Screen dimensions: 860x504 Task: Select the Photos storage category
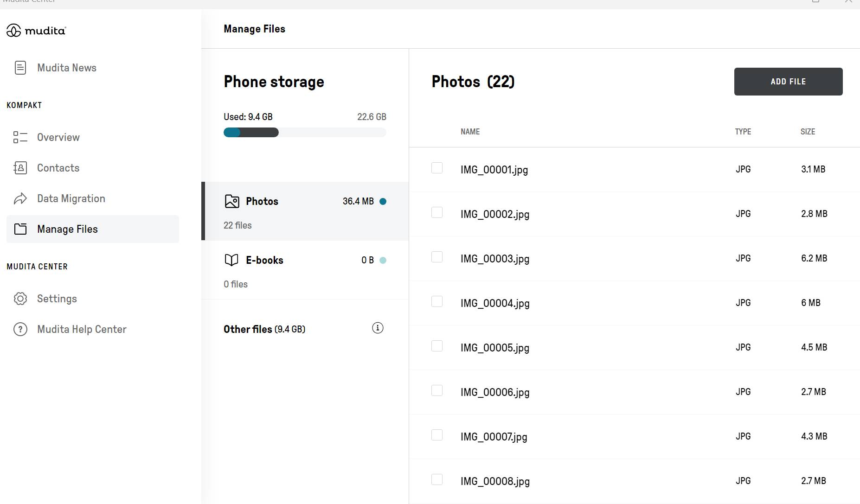(x=305, y=211)
